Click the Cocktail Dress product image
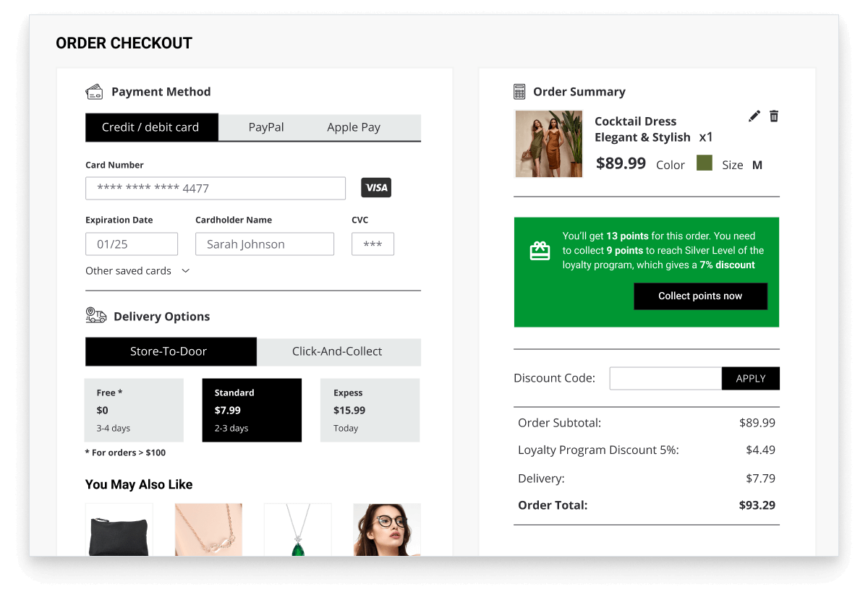Screen dimensions: 868x600 [x=548, y=144]
